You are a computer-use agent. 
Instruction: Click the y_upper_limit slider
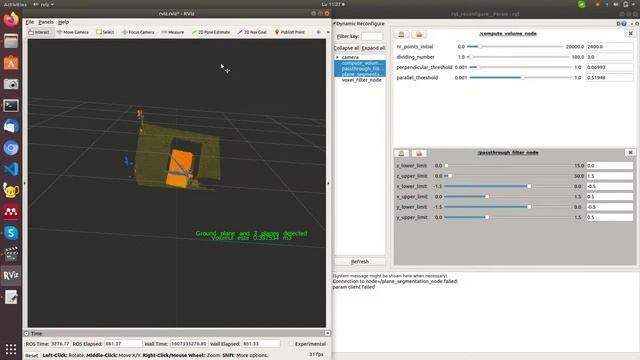pyautogui.click(x=508, y=217)
